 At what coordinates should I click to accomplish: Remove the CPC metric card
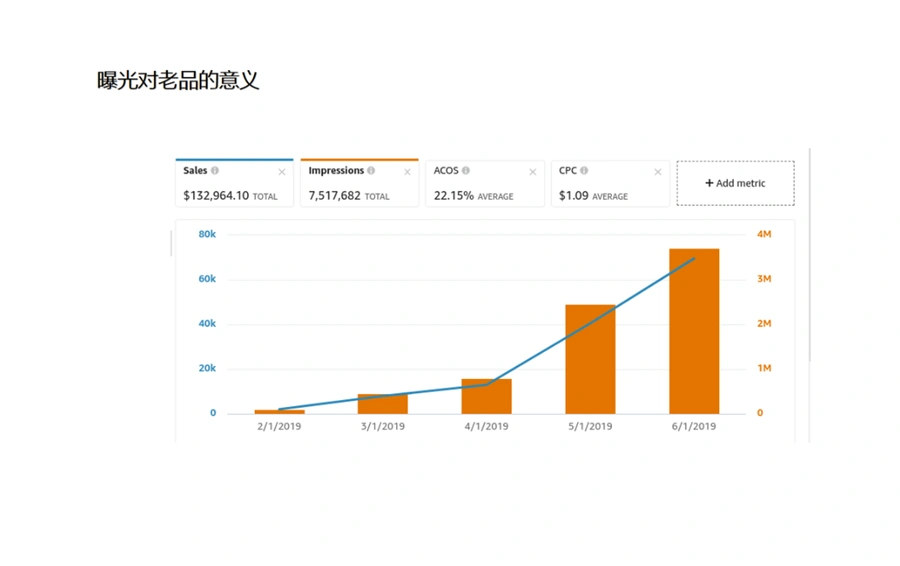click(x=658, y=172)
